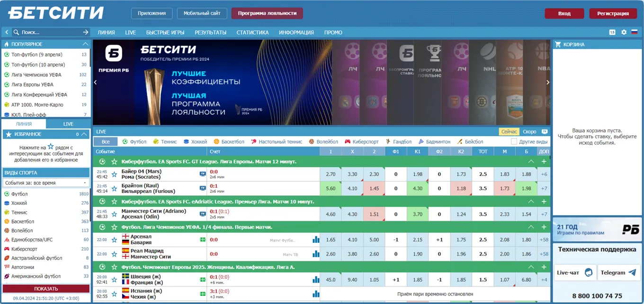Click the TV filter icon next to Скоро
Viewport: 644px width, 304px height.
click(x=545, y=131)
